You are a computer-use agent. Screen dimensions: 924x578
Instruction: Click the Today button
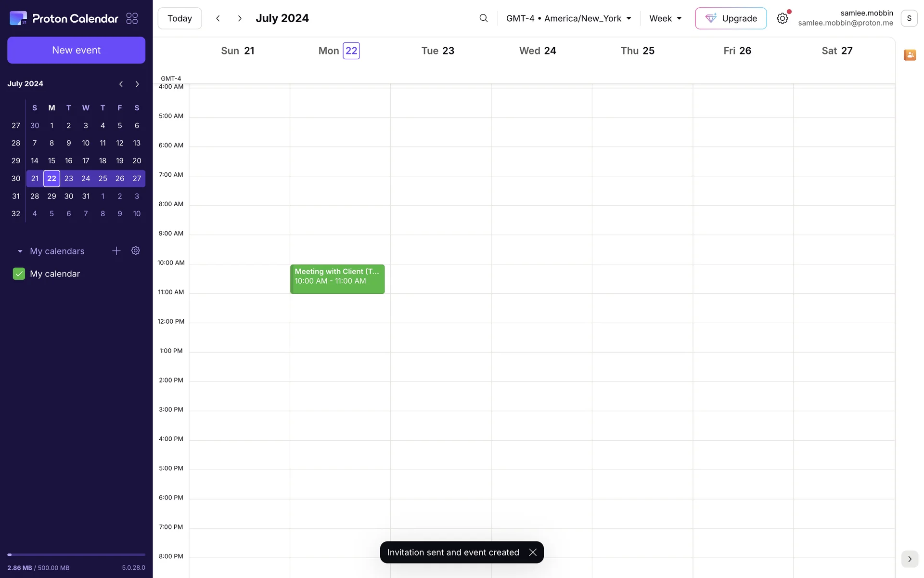(x=180, y=18)
